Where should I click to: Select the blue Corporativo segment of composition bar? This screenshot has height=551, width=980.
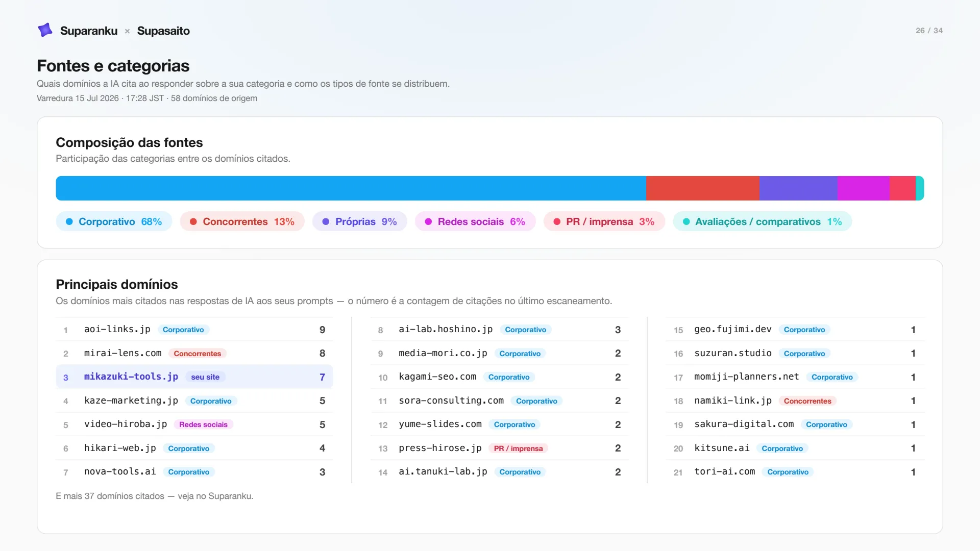pos(351,188)
